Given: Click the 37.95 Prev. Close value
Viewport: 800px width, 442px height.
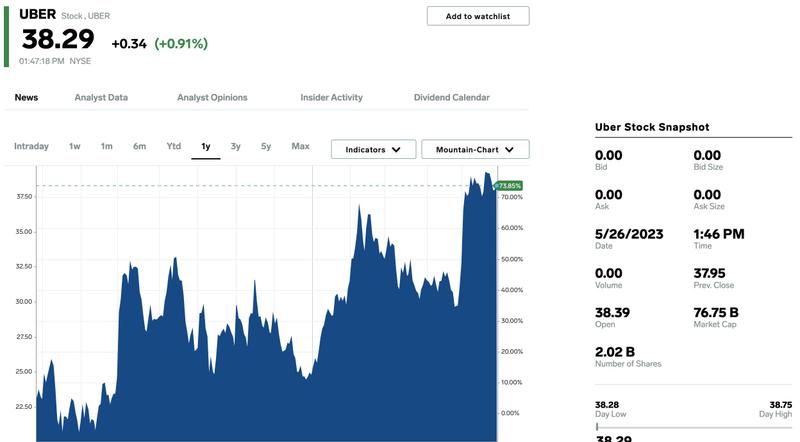Looking at the screenshot, I should pyautogui.click(x=709, y=273).
